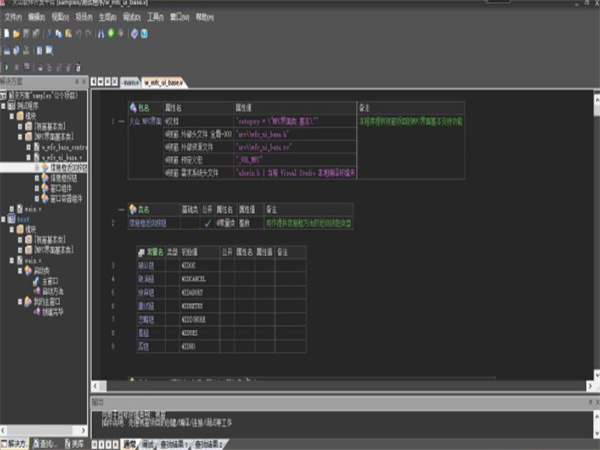This screenshot has width=600, height=450.
Task: Select the 查找结果1 output tab
Action: click(x=172, y=442)
